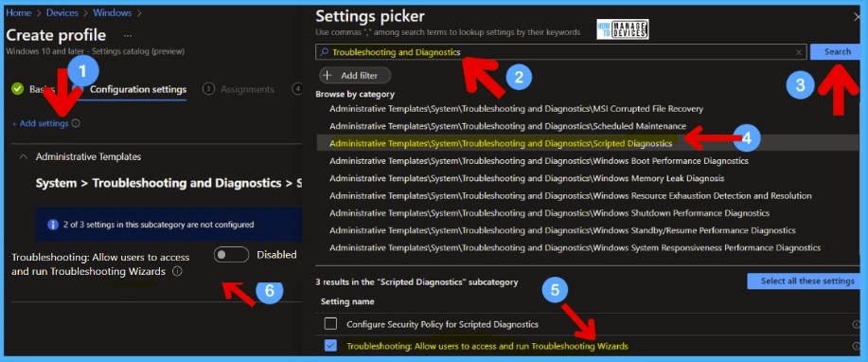Screen dimensions: 868x362
Task: Select the Configuration settings tab
Action: coord(138,89)
